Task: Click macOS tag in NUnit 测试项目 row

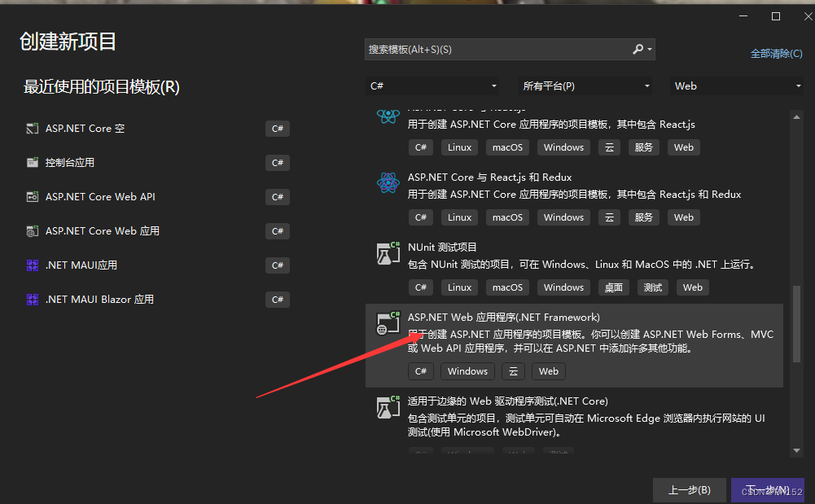Action: pos(507,287)
